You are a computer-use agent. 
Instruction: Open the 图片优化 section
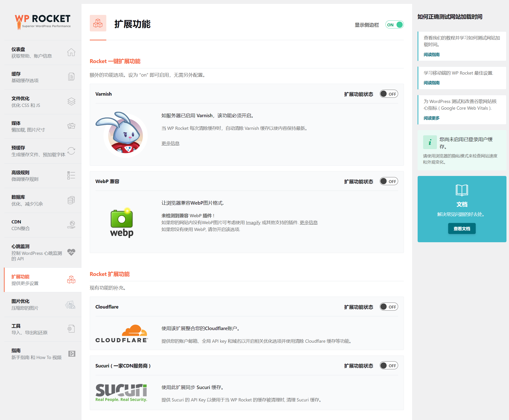point(43,305)
